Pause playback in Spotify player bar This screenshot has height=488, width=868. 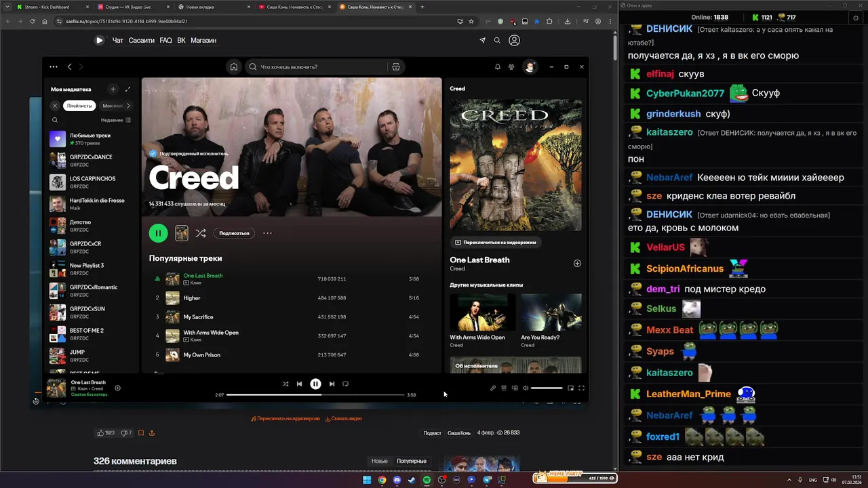(315, 384)
